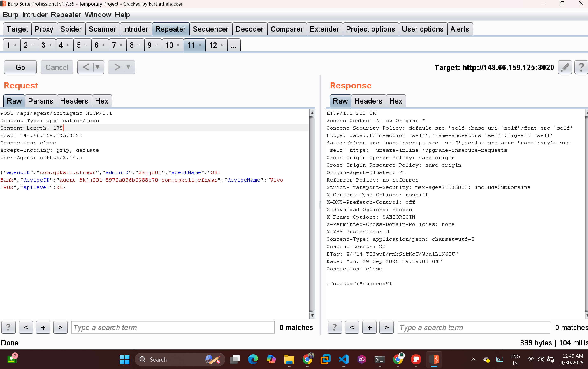Click the help question mark beside target

(x=581, y=67)
